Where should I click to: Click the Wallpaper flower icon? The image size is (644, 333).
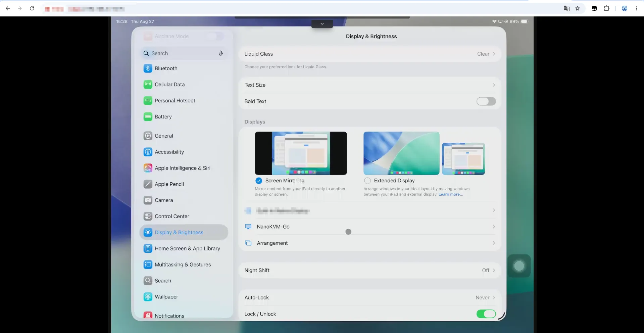tap(148, 297)
